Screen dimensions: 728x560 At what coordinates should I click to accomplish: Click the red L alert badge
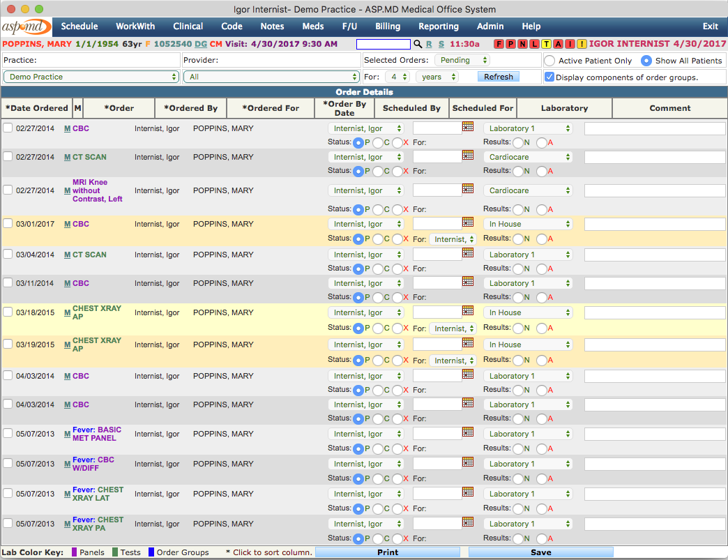[x=534, y=44]
